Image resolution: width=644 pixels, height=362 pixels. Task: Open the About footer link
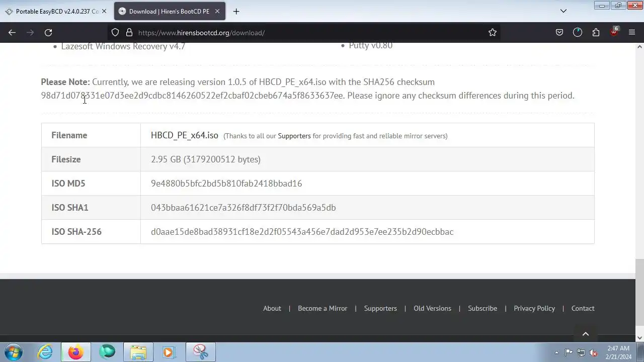[x=272, y=308]
